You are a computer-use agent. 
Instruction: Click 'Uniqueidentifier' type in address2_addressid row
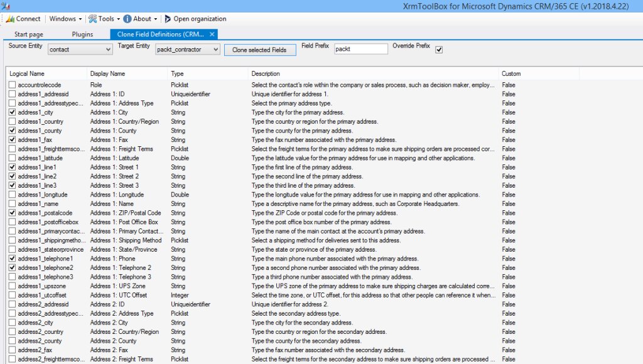[190, 304]
